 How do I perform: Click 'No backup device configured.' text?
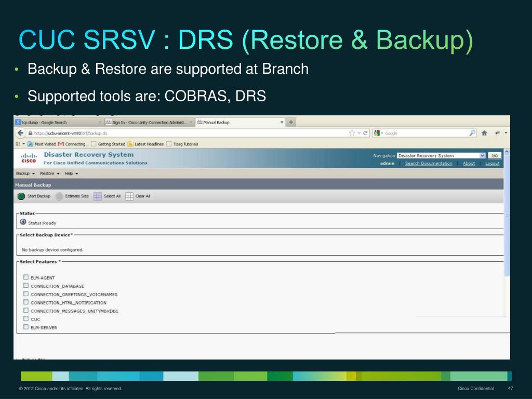tap(52, 250)
